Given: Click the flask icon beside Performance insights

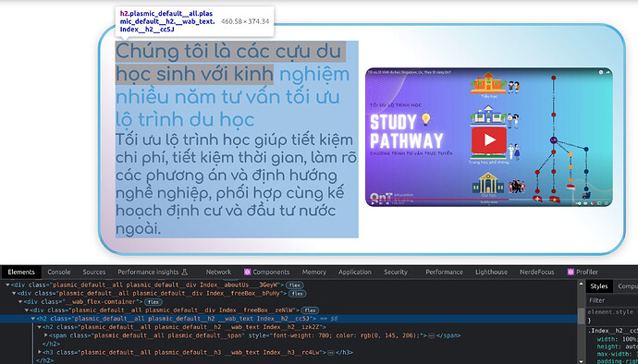Looking at the screenshot, I should point(184,273).
